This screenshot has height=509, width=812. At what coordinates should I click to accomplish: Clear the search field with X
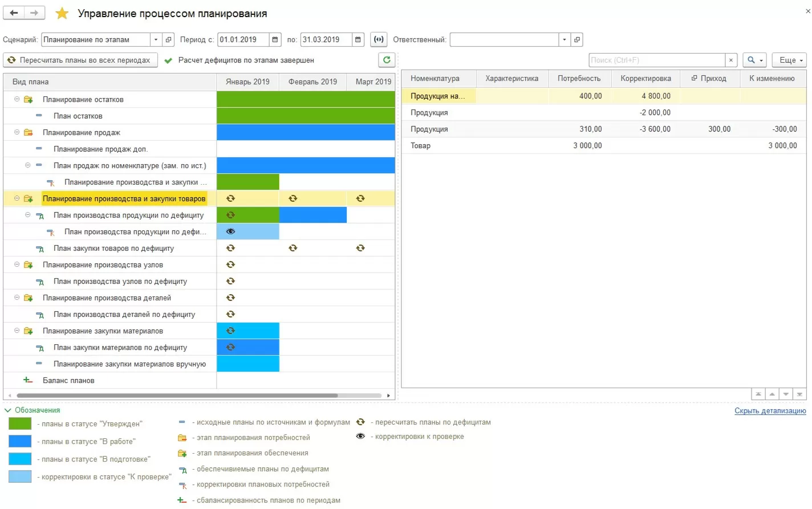click(731, 60)
